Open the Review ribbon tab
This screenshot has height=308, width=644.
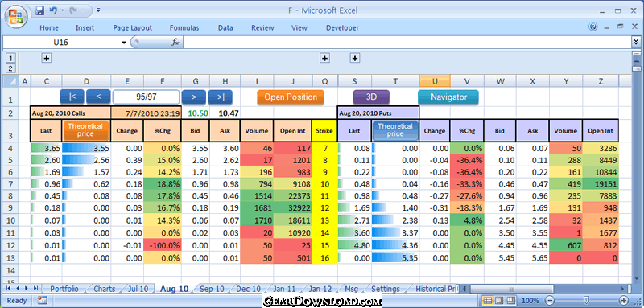pyautogui.click(x=262, y=28)
